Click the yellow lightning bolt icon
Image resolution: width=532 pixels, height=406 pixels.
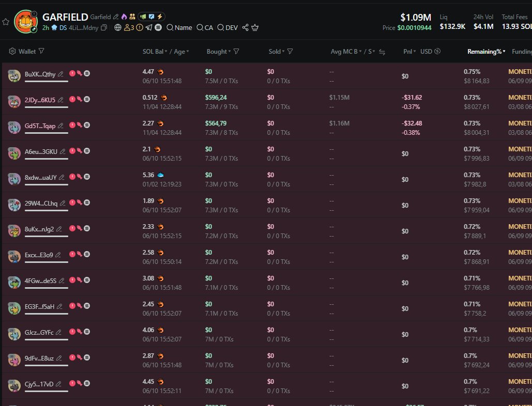pos(159,17)
